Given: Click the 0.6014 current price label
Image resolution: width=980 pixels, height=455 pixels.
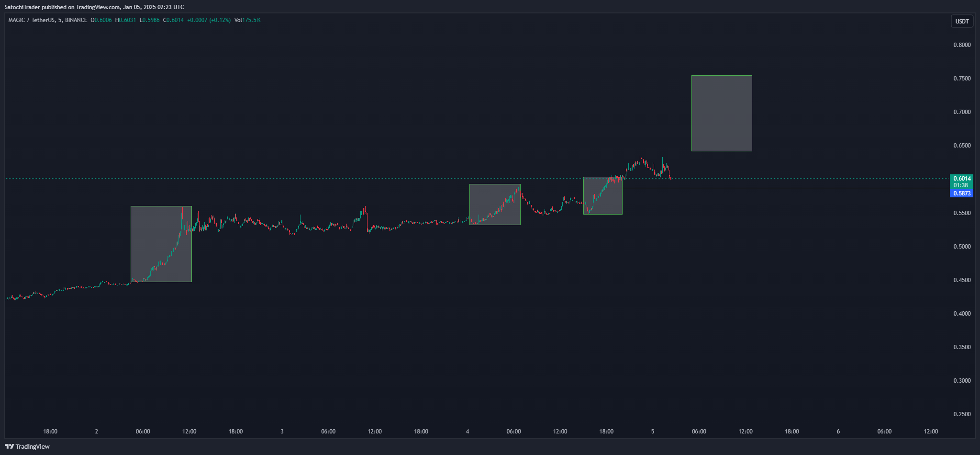Looking at the screenshot, I should [x=961, y=179].
